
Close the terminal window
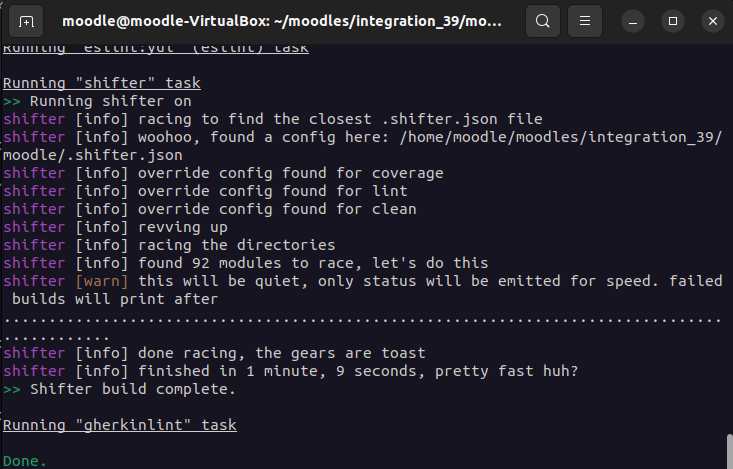coord(713,22)
